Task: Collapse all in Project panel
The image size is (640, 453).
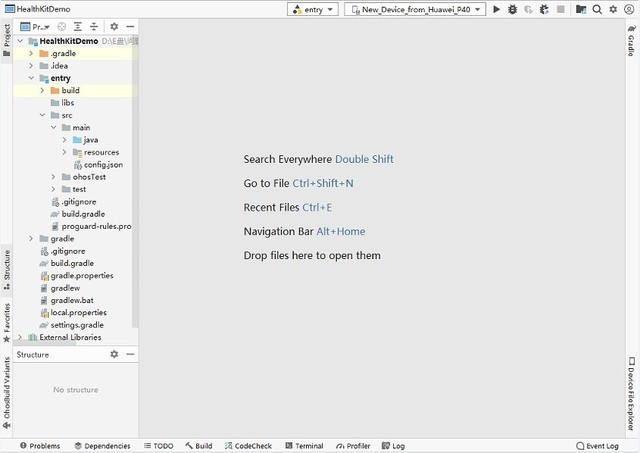Action: pos(94,27)
